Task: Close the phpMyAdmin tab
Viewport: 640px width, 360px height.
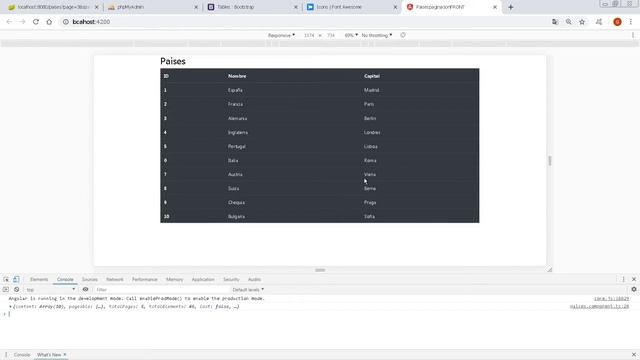Action: tap(196, 7)
